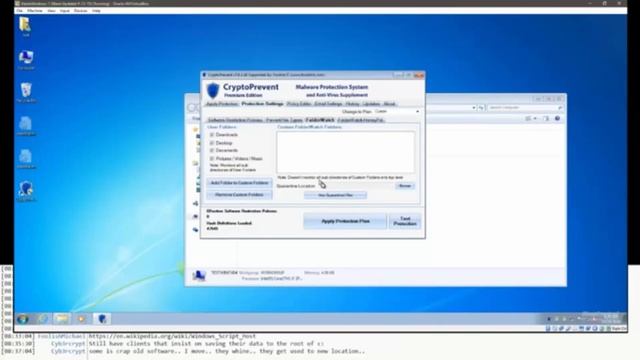The width and height of the screenshot is (640, 360).
Task: Open the CryptoPrevent shortcut on the desktop
Action: pyautogui.click(x=26, y=189)
